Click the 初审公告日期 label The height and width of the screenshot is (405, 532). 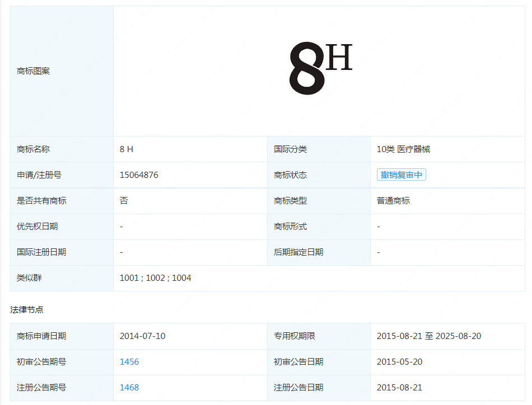coord(298,361)
